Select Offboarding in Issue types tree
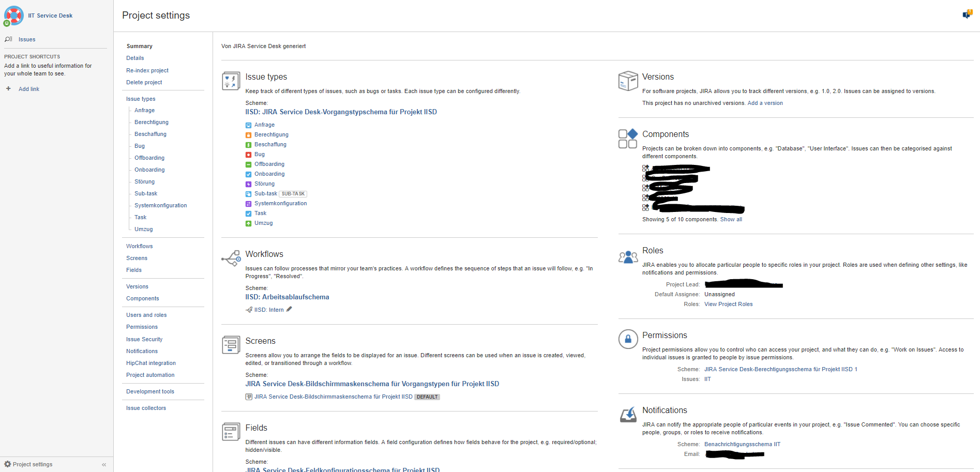Screen dimensions: 980x472 (149, 158)
